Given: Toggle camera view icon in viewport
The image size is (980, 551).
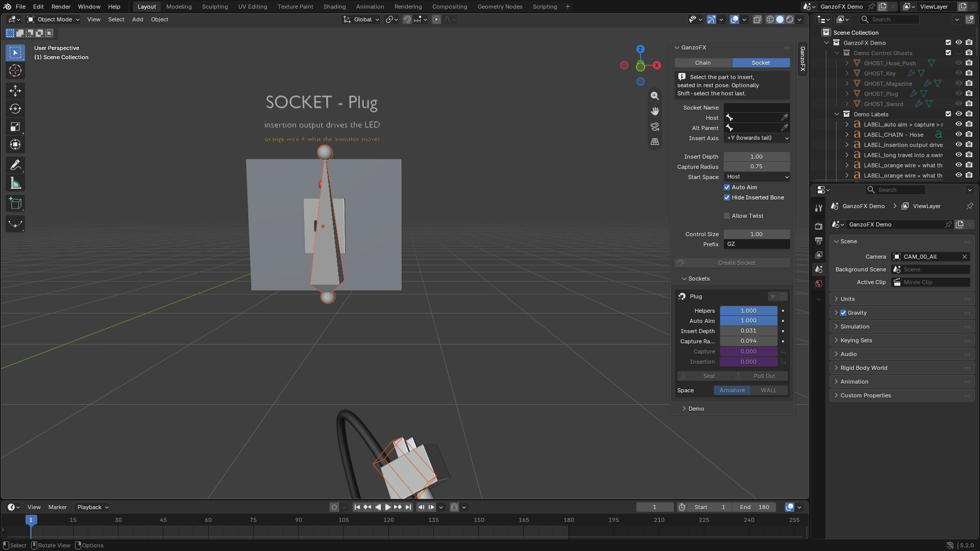Looking at the screenshot, I should 655,127.
